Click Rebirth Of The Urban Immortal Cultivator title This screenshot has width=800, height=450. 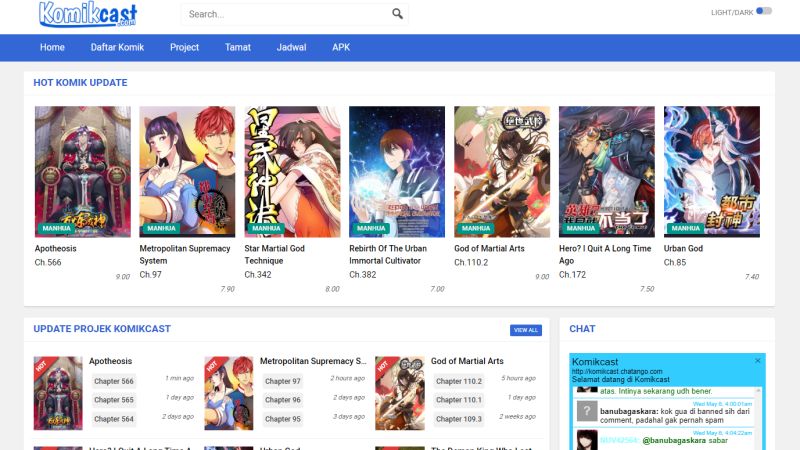click(x=388, y=255)
